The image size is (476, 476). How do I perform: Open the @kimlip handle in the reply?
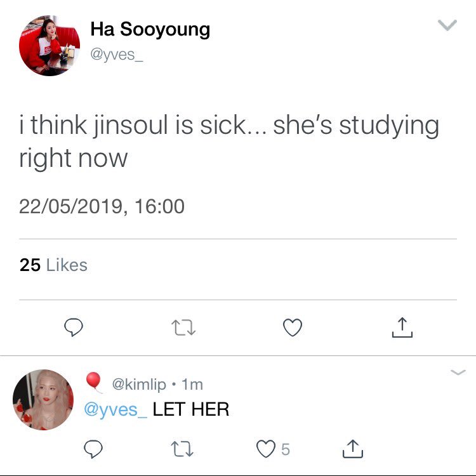click(139, 385)
